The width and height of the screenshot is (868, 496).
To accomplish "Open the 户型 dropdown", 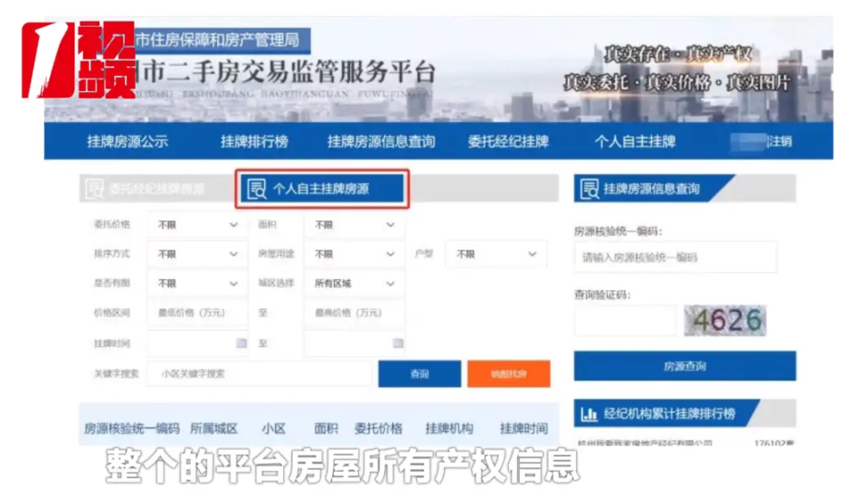I will click(x=496, y=255).
